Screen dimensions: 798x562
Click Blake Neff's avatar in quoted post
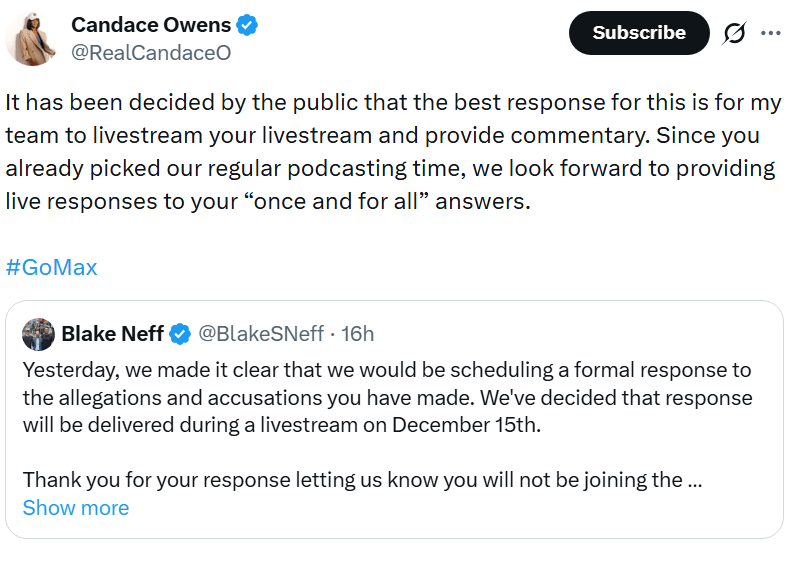point(38,334)
